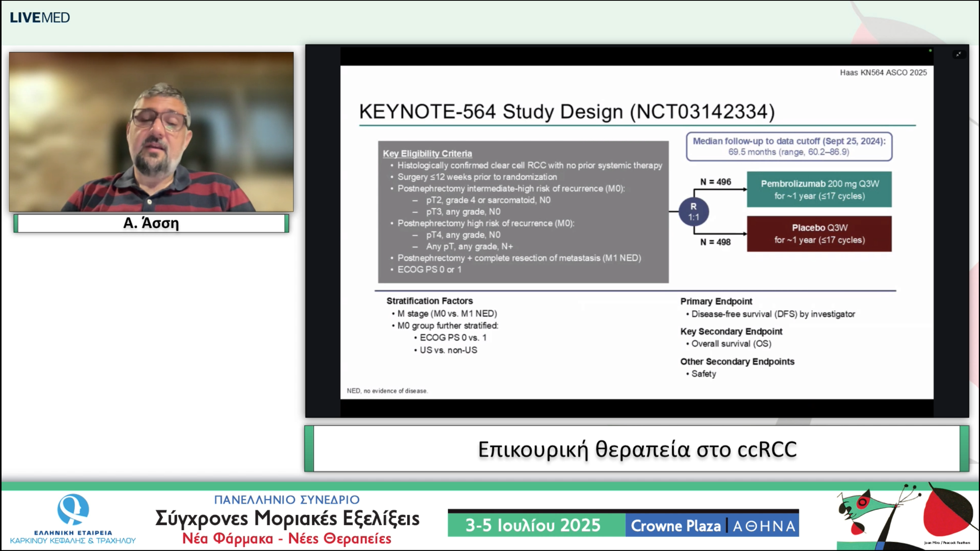Click the speaker webcam video thumbnail
The width and height of the screenshot is (980, 551).
tap(151, 132)
